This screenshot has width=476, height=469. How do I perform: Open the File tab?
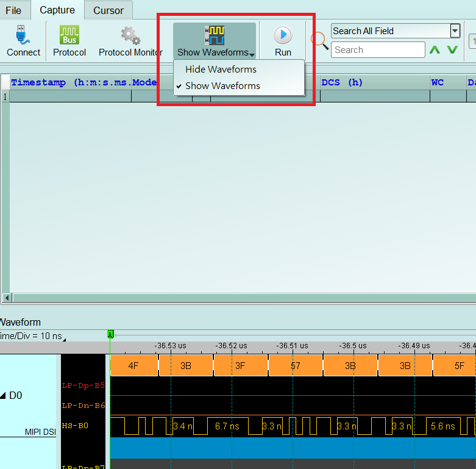(13, 10)
